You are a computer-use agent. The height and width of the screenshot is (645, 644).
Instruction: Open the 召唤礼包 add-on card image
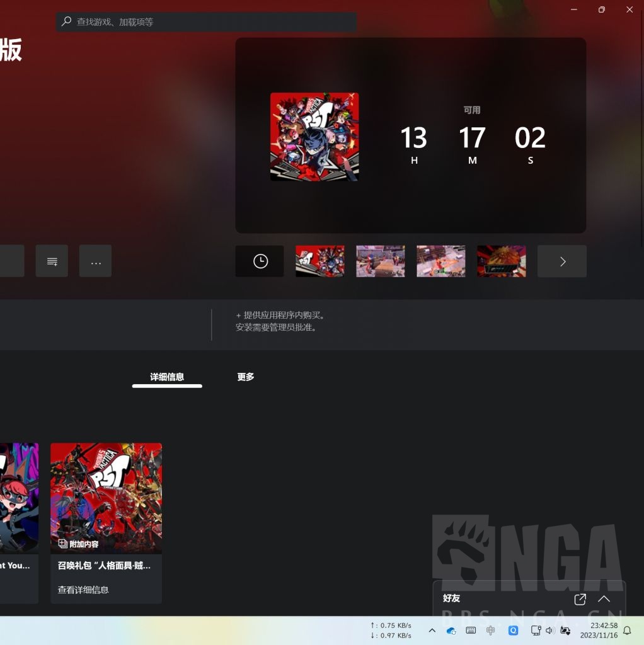tap(106, 498)
